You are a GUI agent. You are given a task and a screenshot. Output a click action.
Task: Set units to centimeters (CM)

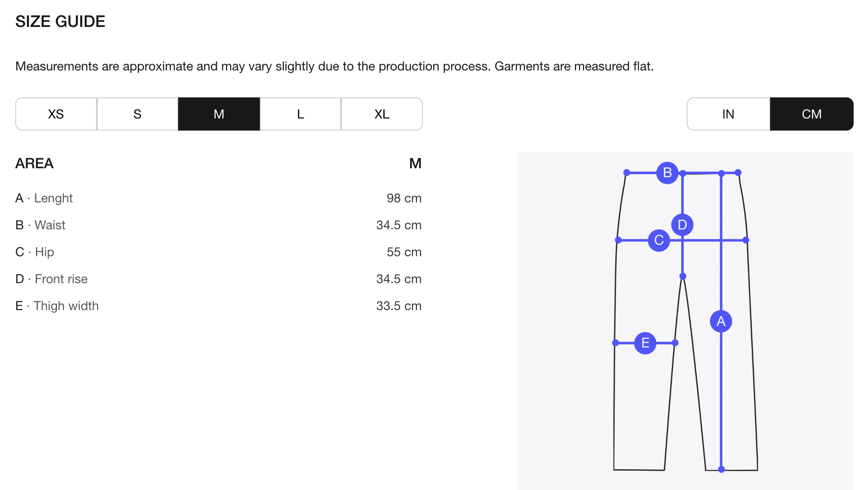click(x=811, y=114)
